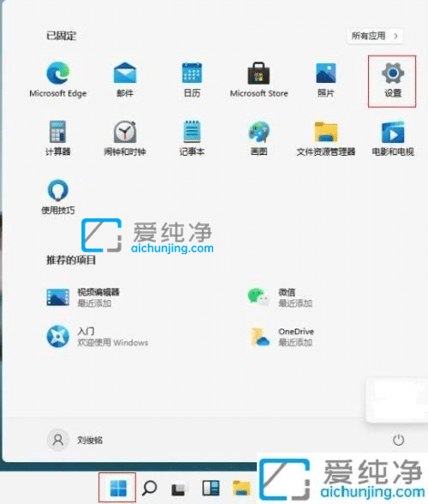Open 电影和电视 movies and TV app

(393, 138)
